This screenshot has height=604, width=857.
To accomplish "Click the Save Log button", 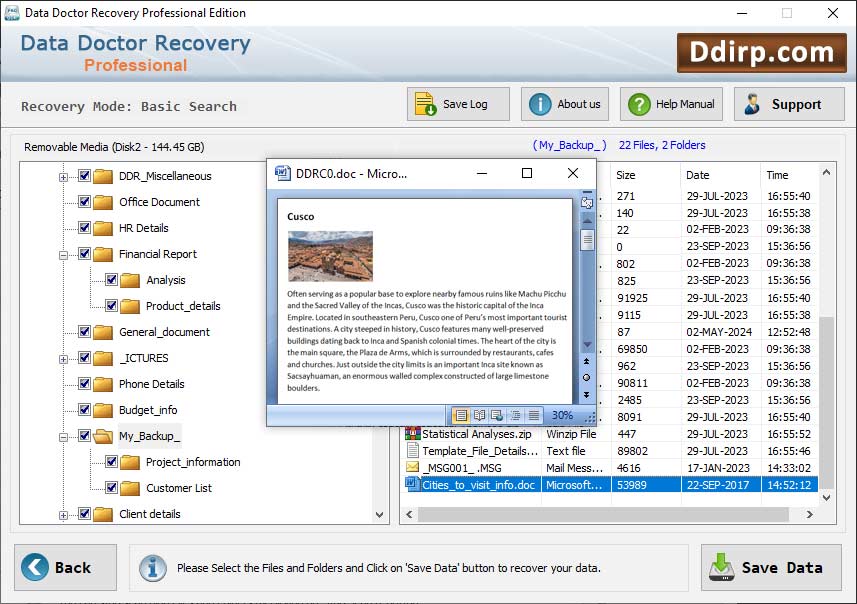I will [458, 104].
